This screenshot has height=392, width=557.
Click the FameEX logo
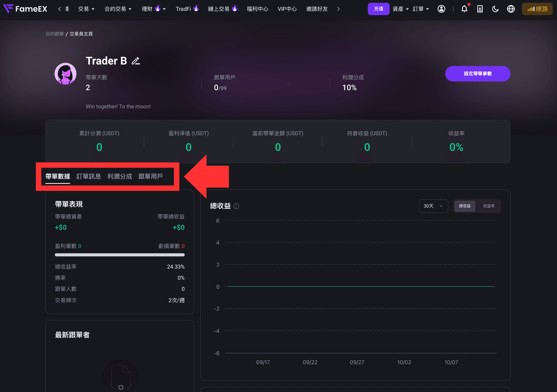tap(25, 9)
